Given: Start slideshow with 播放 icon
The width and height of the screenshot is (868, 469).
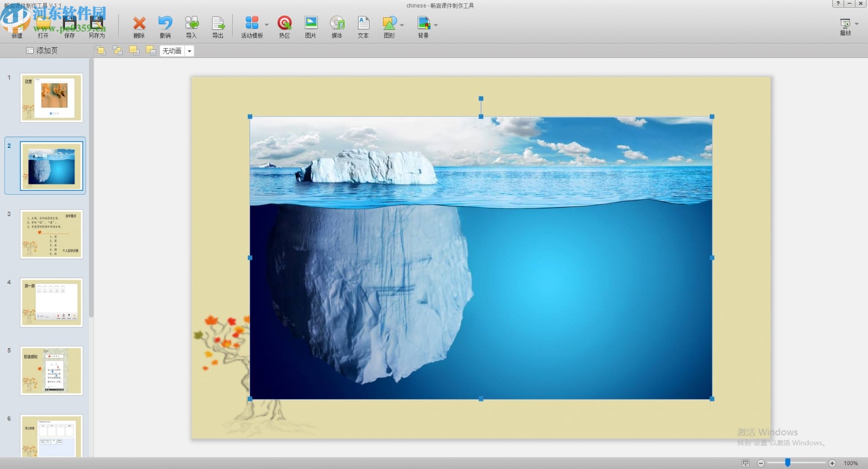Looking at the screenshot, I should click(x=845, y=27).
